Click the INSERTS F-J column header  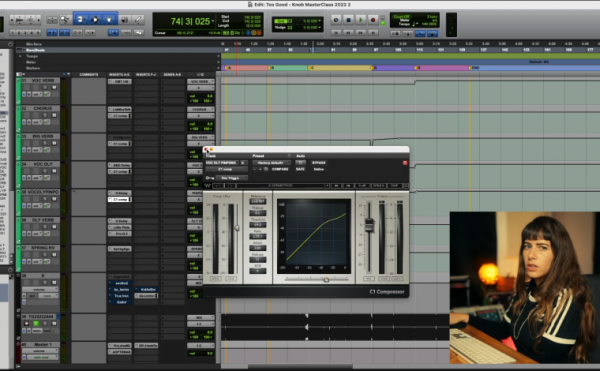tap(146, 75)
